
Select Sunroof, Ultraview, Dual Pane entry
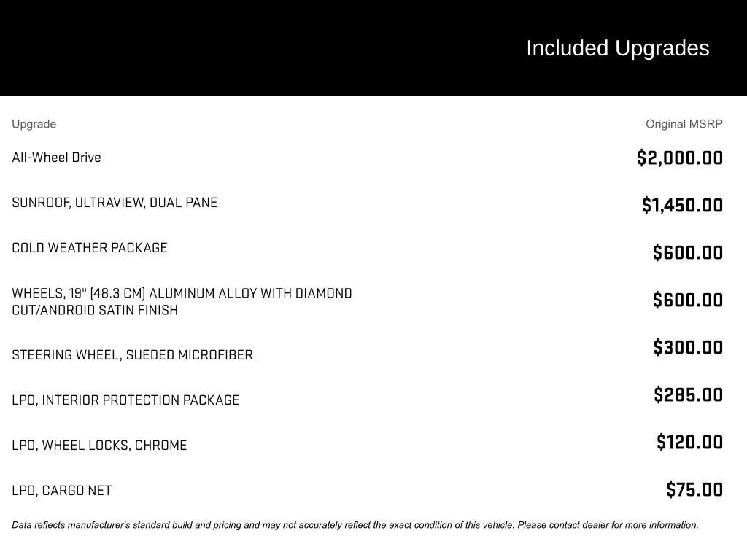point(115,203)
